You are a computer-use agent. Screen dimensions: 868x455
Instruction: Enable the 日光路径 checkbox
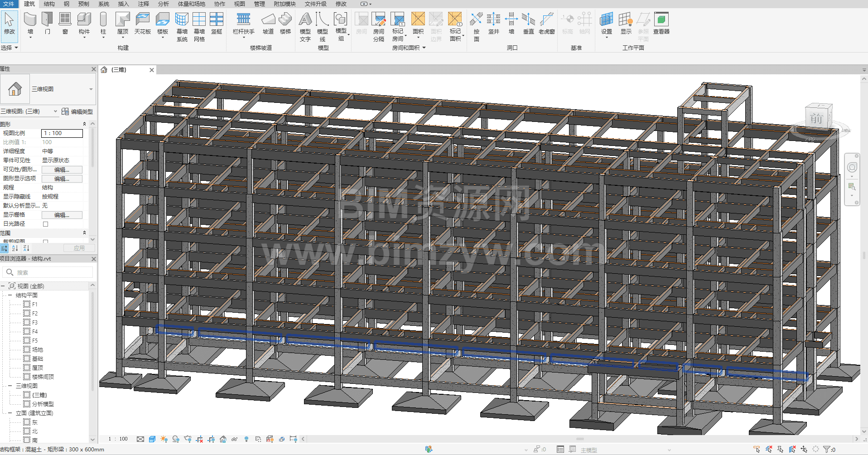coord(45,224)
